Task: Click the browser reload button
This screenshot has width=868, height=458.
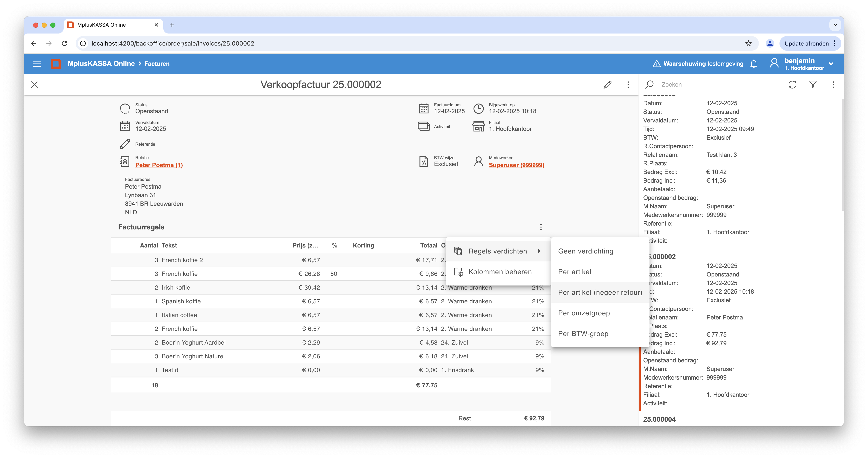Action: [x=64, y=43]
